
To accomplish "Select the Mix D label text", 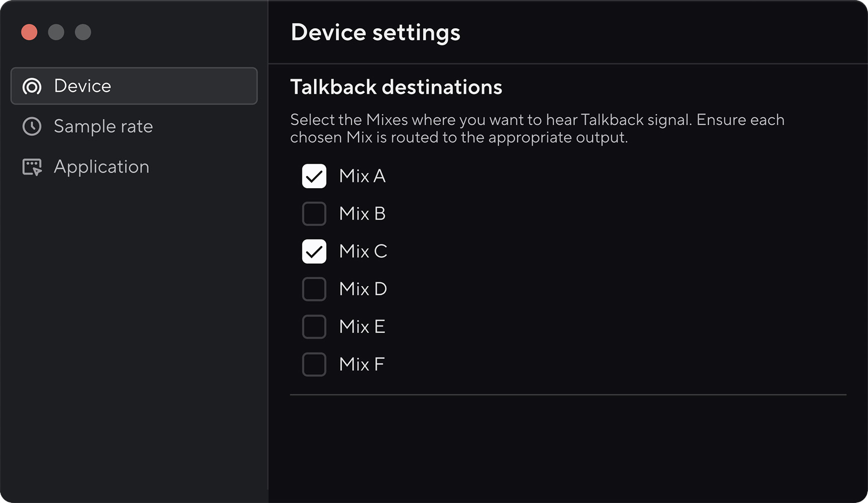I will point(363,289).
